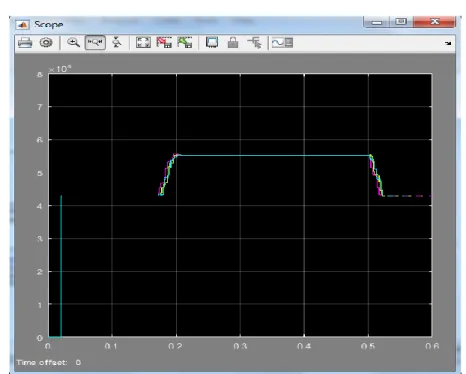Click the 'Time offset:' status label
This screenshot has height=374, width=466.
click(42, 362)
